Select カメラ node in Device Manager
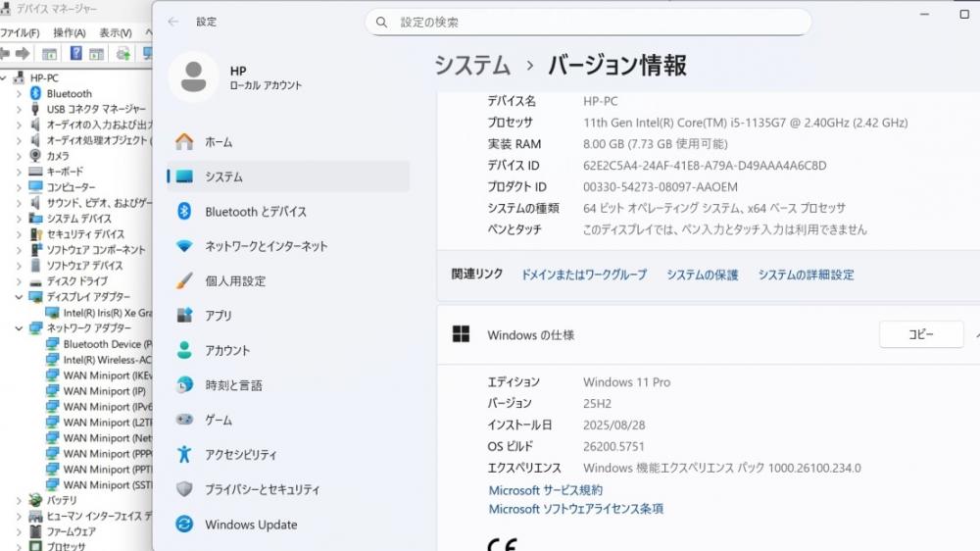The image size is (980, 551). [58, 156]
